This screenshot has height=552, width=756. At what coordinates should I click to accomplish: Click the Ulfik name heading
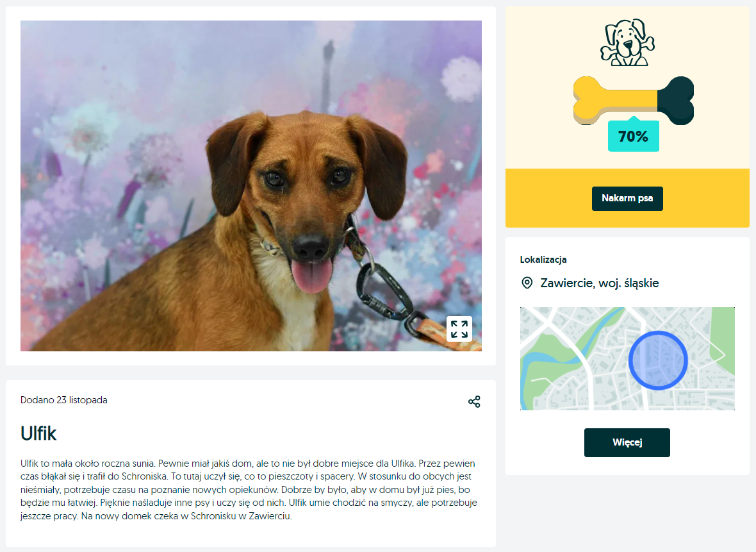tap(38, 433)
